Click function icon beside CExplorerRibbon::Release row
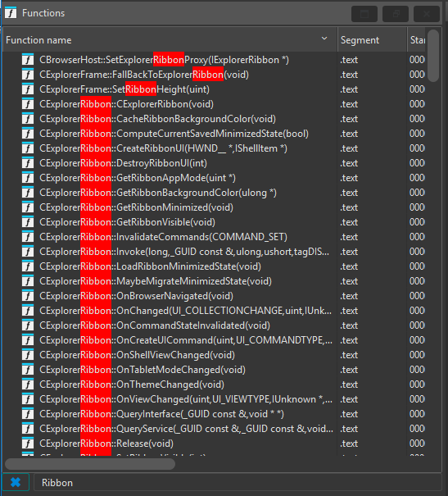 [x=28, y=444]
